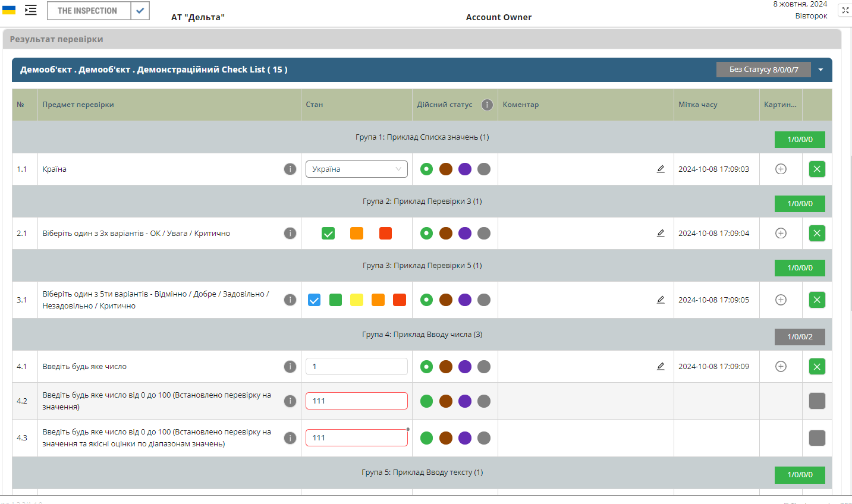The width and height of the screenshot is (852, 504).
Task: Expand the checklist header dropdown arrow
Action: [x=820, y=70]
